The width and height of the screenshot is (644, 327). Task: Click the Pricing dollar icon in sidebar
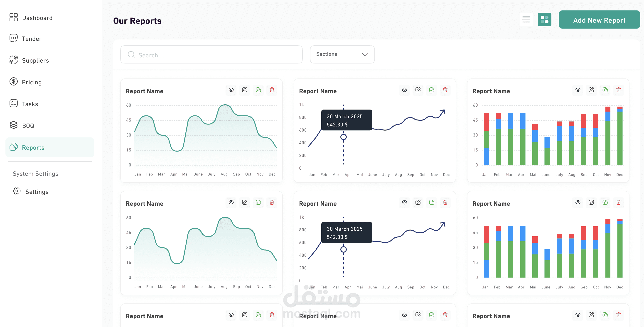pos(13,82)
